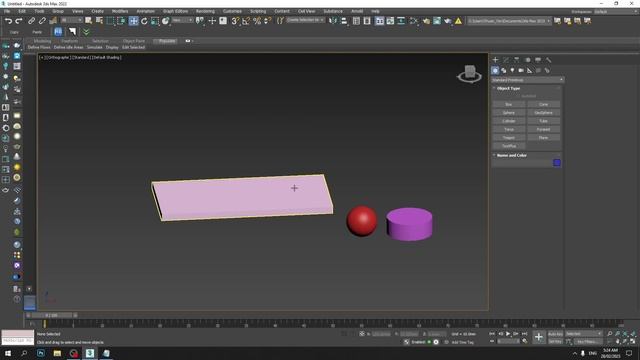Screen dimensions: 640x360
Task: Click the Go to Start button
Action: pos(492,334)
